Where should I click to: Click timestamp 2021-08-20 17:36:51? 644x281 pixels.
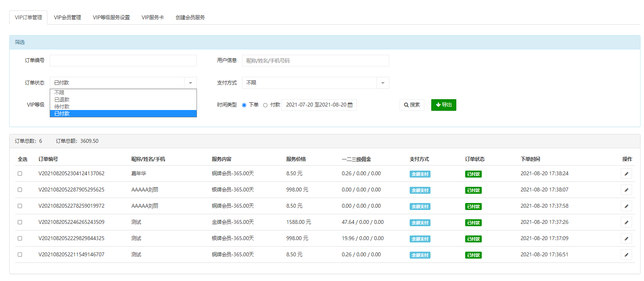click(x=545, y=255)
